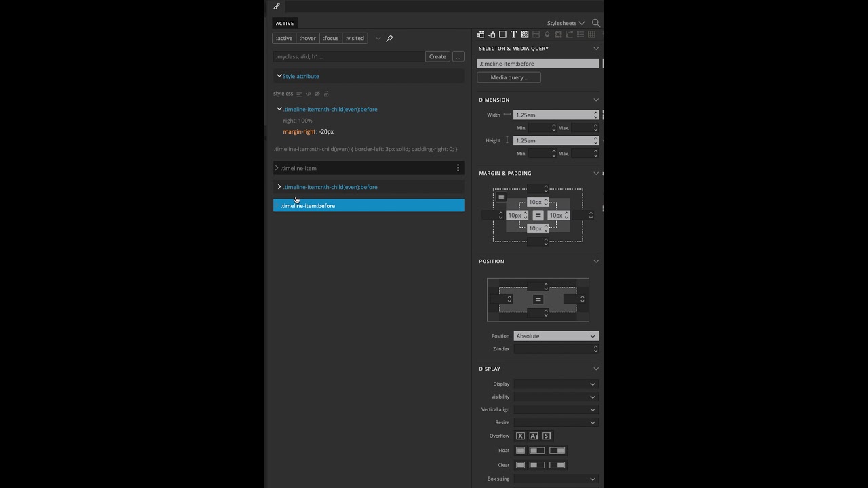Screen dimensions: 868x488
Task: Open the Visibility dropdown
Action: [x=556, y=397]
